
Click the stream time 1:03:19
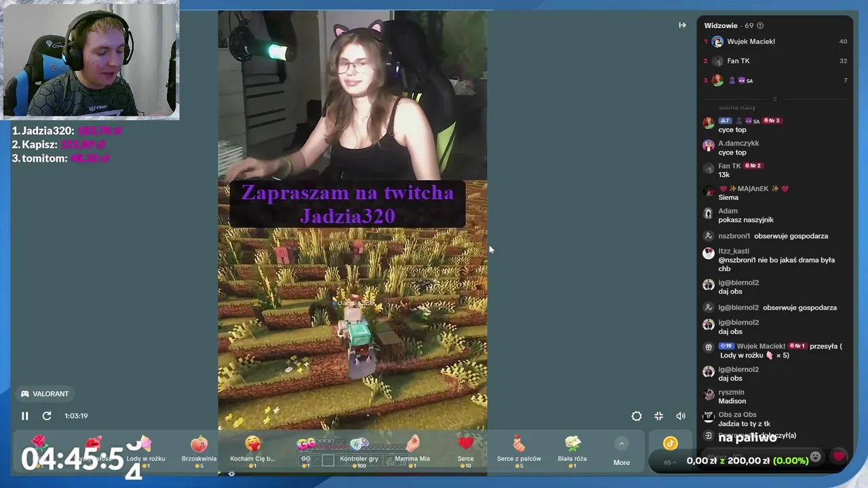click(x=76, y=416)
